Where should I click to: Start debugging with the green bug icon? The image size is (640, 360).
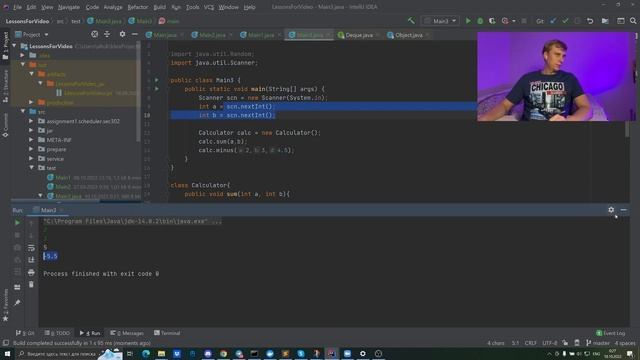coord(480,21)
